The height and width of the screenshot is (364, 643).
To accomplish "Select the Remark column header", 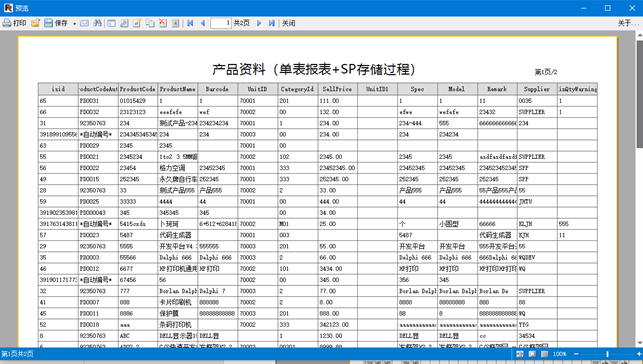I will pos(497,89).
